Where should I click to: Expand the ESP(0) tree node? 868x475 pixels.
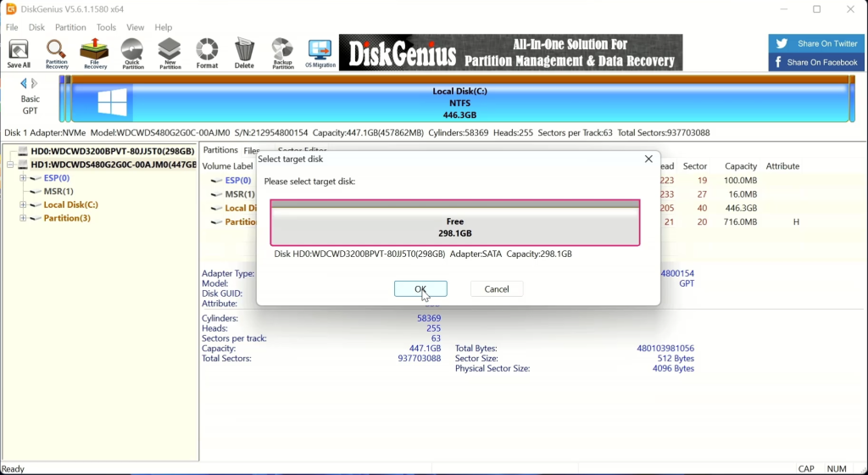(24, 178)
